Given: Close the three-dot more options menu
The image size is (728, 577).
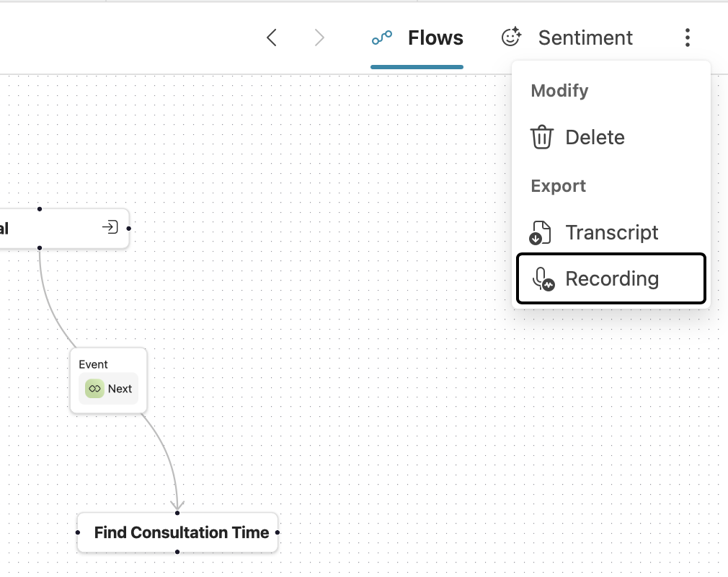Looking at the screenshot, I should [x=688, y=38].
